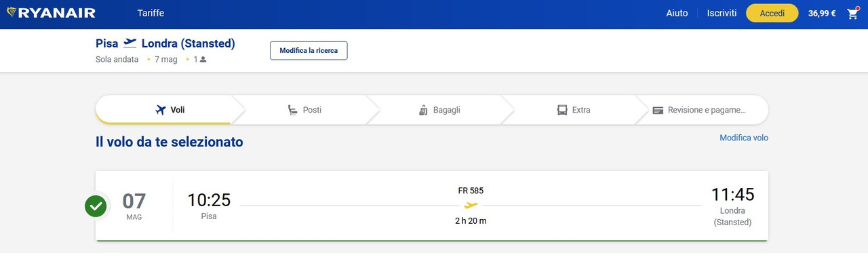The image size is (868, 272).
Task: Select the bus icon in the Extra step
Action: coord(562,110)
